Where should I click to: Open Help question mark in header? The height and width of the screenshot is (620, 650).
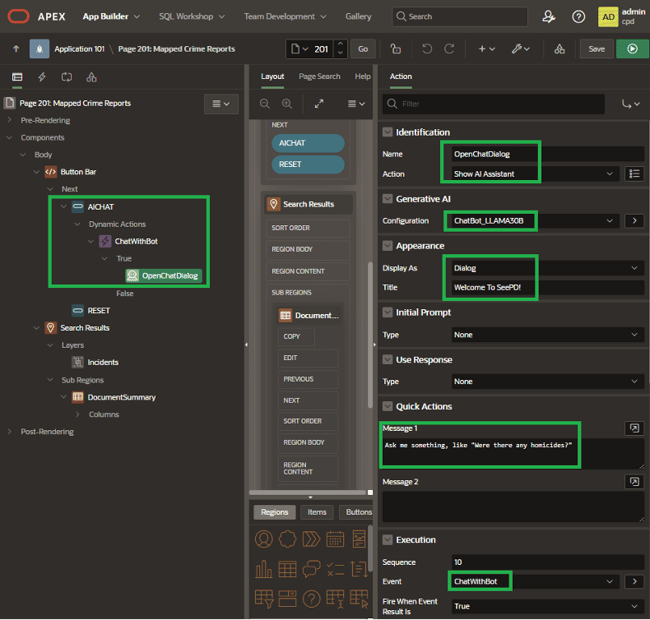[x=579, y=16]
